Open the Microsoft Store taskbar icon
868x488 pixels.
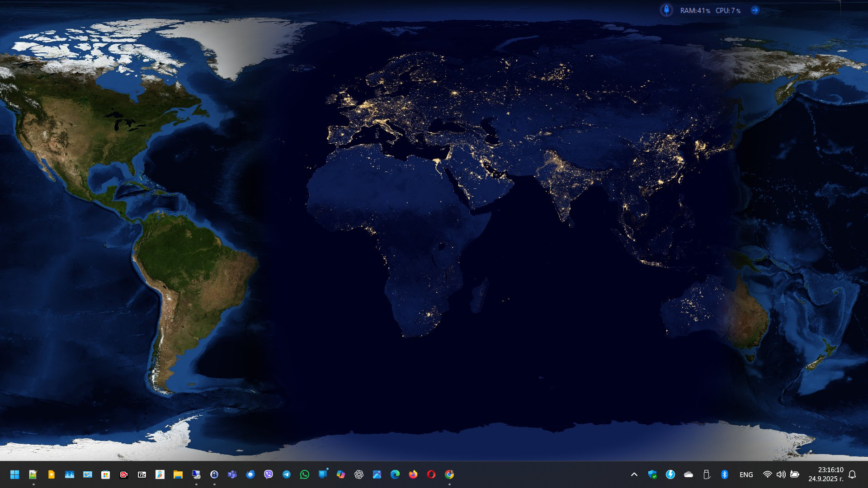106,474
